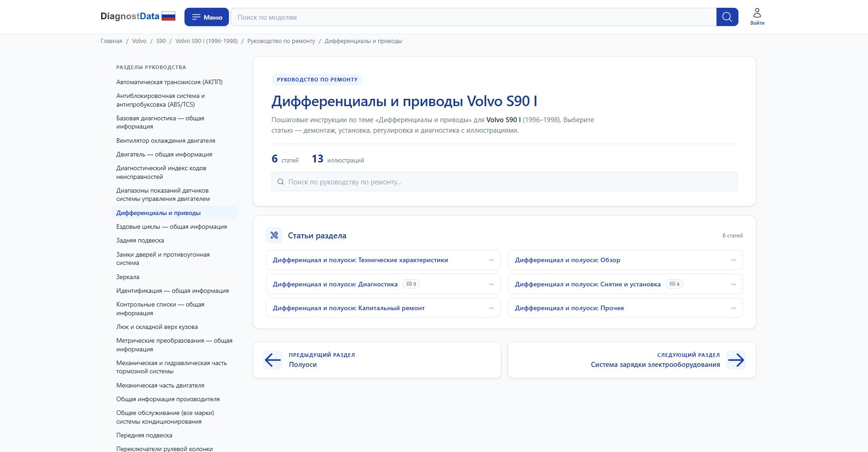Click arrow on Прочее row

tap(733, 308)
